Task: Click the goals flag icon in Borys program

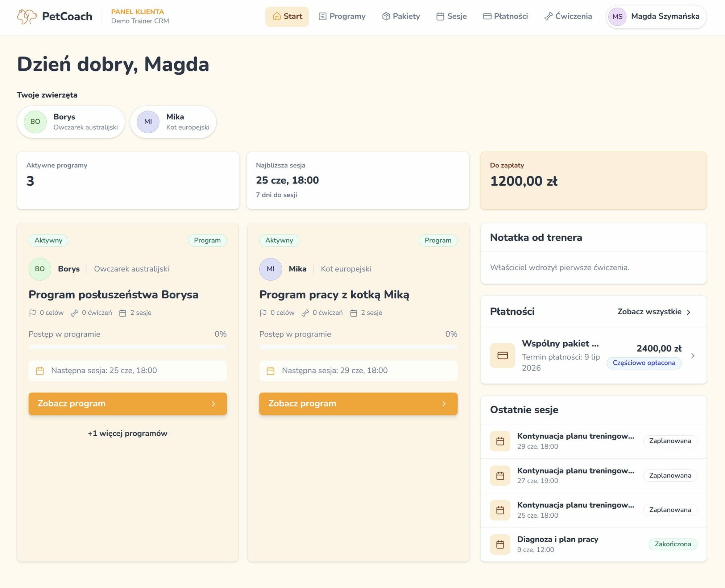Action: coord(32,313)
